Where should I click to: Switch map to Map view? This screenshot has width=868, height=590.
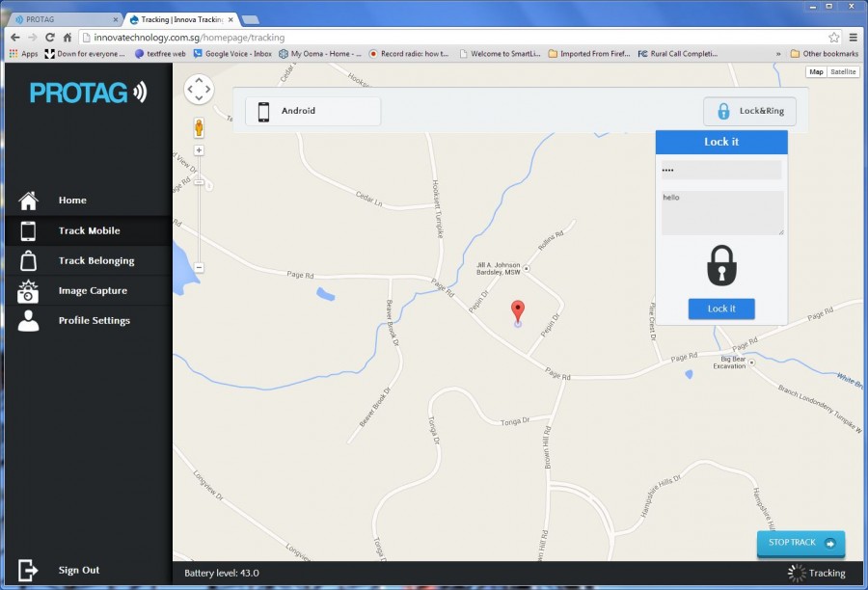[816, 71]
